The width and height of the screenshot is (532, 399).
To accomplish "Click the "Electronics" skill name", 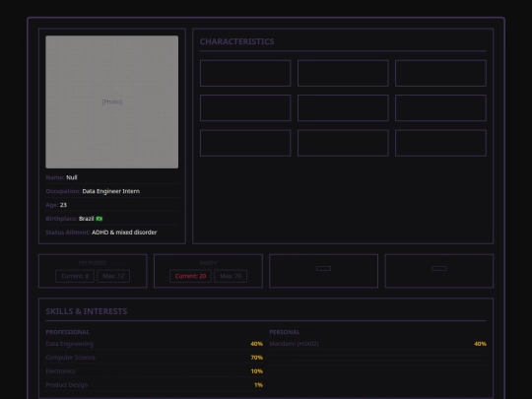I will [60, 371].
